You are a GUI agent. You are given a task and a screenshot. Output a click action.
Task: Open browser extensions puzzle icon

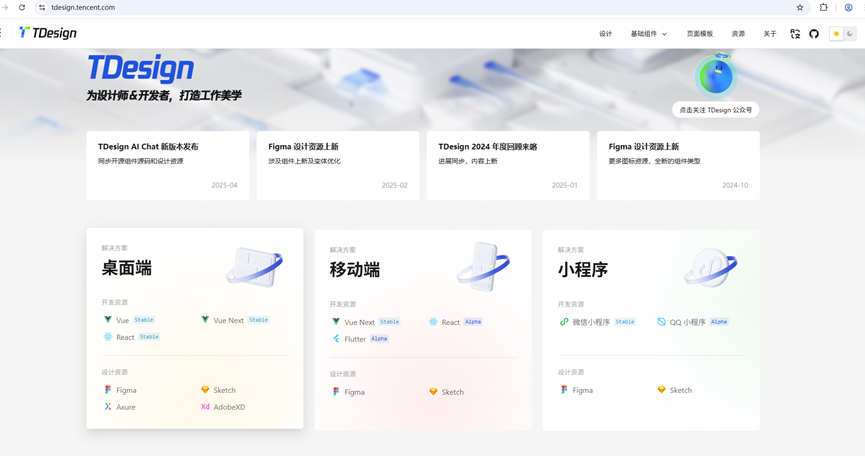coord(823,7)
